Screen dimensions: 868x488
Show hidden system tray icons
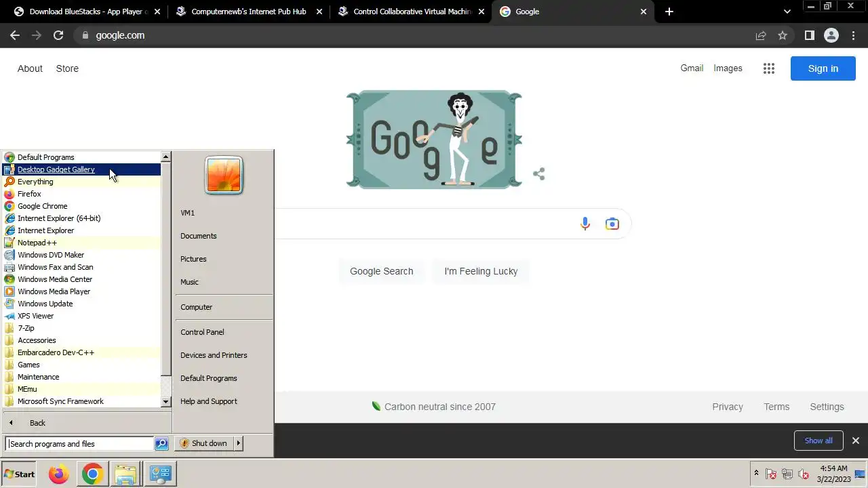click(756, 473)
